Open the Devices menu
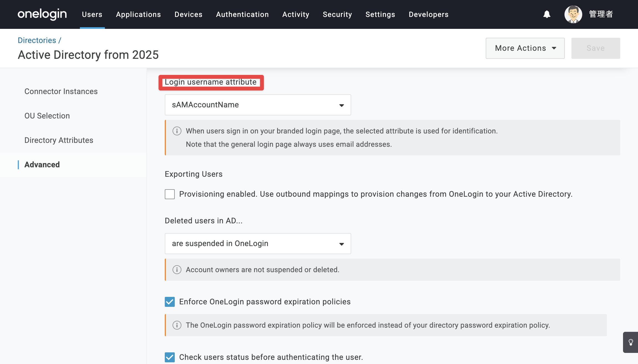The height and width of the screenshot is (364, 638). [189, 14]
